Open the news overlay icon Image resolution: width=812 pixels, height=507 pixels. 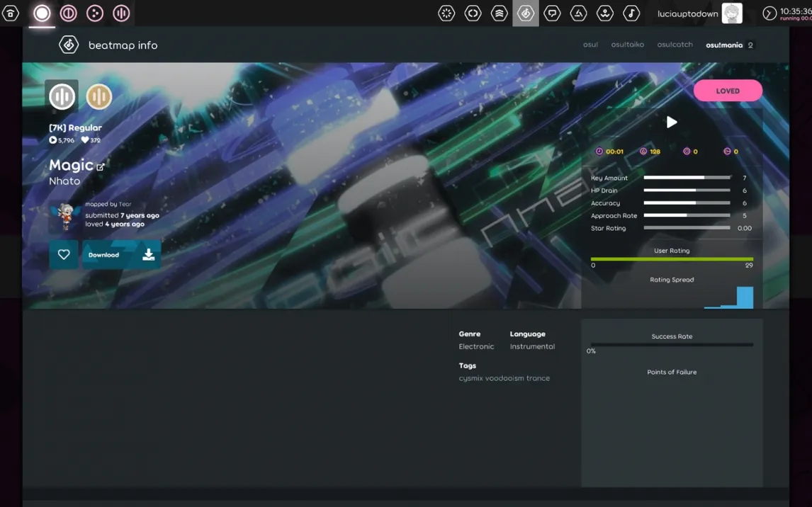tap(446, 13)
